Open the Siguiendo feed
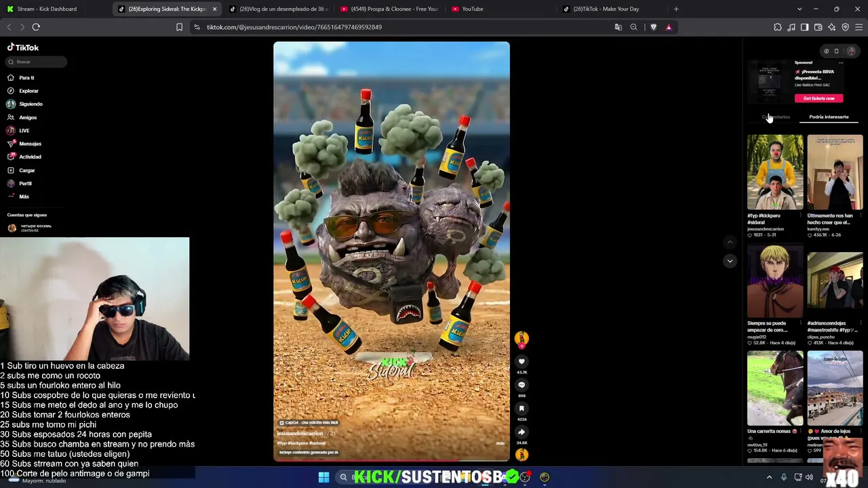 [x=25, y=104]
